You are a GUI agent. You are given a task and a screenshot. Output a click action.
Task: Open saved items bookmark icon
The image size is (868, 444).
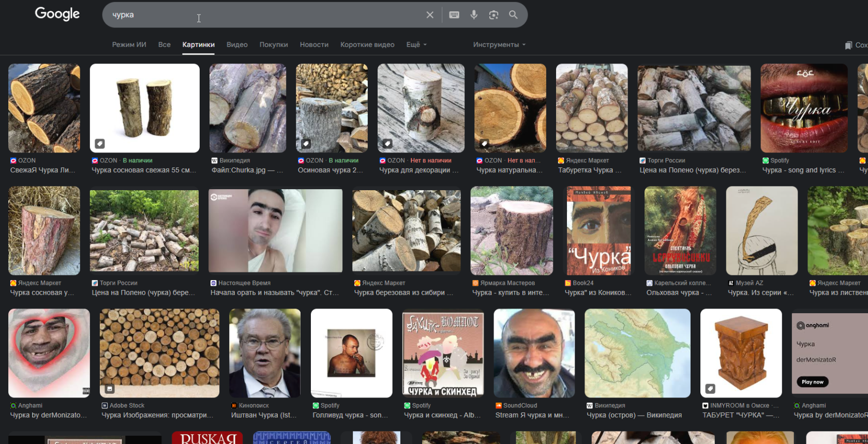848,45
